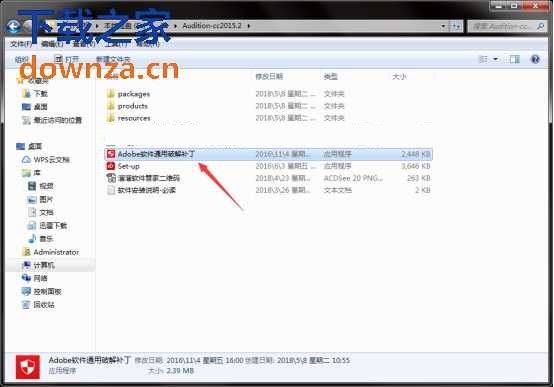This screenshot has height=387, width=554.
Task: Click the 打开 toolbar button
Action: (x=67, y=59)
